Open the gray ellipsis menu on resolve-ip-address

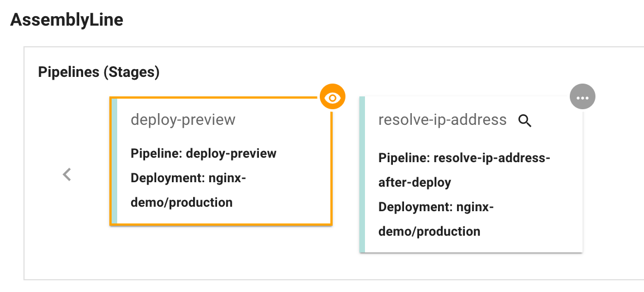pos(583,98)
